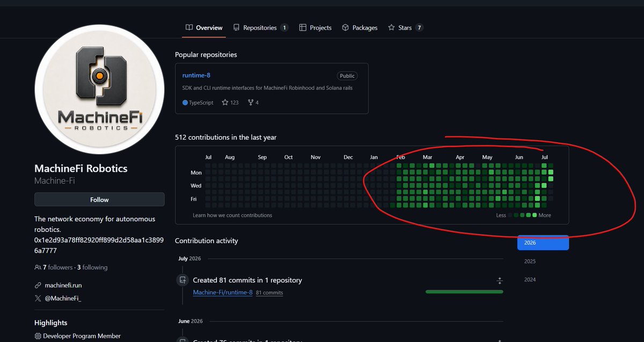Open the Projects tab
The width and height of the screenshot is (644, 342).
[316, 27]
